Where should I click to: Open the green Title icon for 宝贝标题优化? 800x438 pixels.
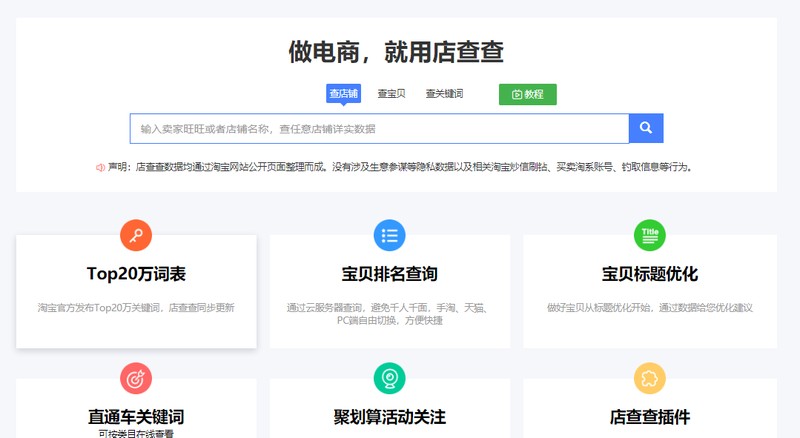[649, 235]
